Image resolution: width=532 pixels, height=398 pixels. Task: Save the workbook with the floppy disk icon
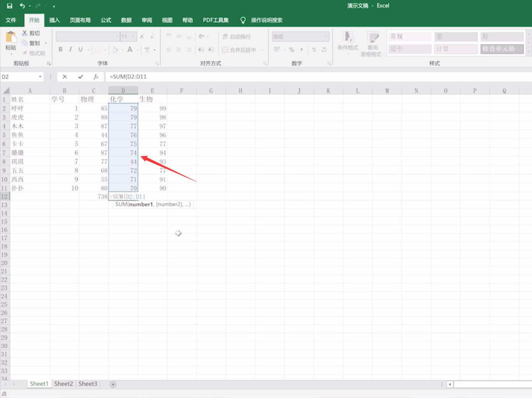(10, 6)
